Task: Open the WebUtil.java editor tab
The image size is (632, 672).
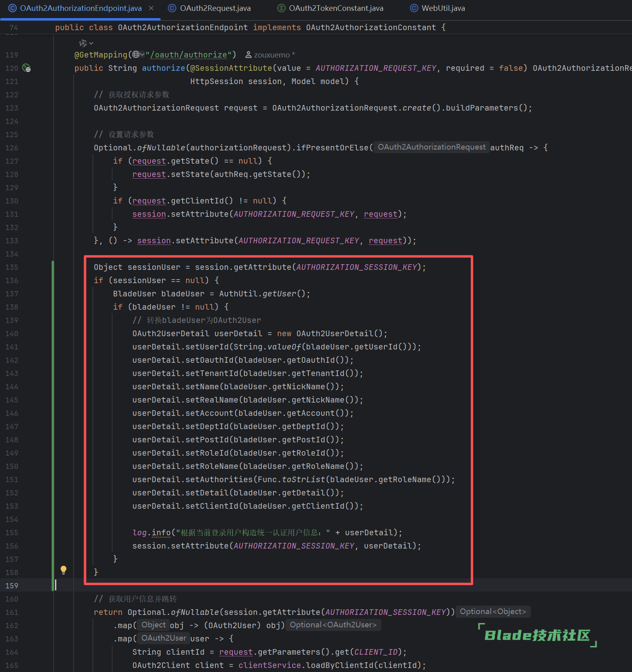Action: pos(443,8)
